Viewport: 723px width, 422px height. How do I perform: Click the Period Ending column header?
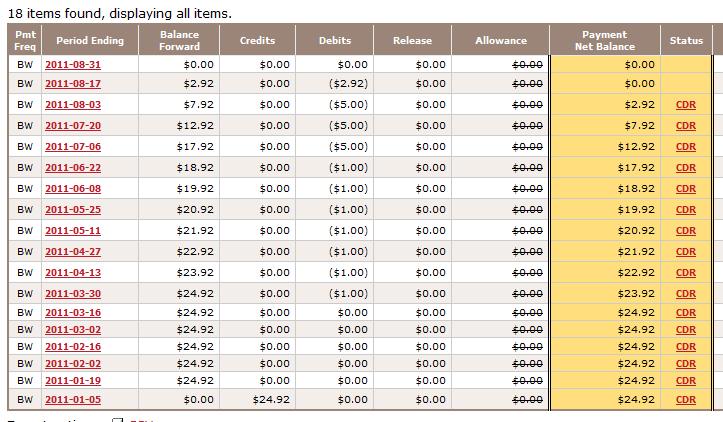(90, 41)
